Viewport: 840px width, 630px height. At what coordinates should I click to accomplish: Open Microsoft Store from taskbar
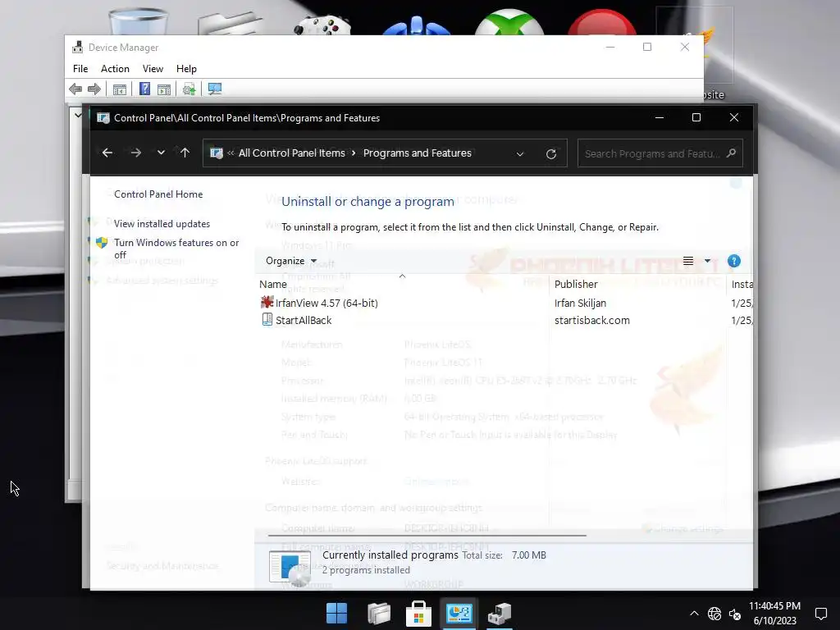(x=418, y=614)
